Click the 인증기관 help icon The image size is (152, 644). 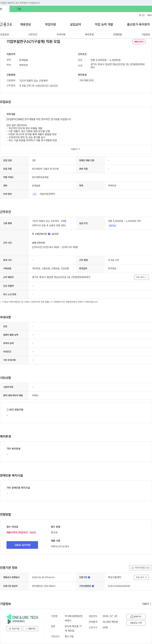[89, 578]
